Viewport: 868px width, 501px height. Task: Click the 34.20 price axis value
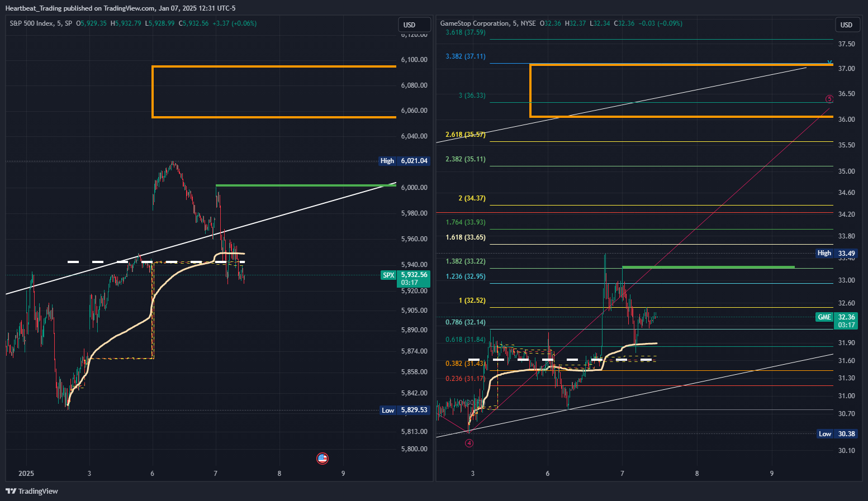846,214
